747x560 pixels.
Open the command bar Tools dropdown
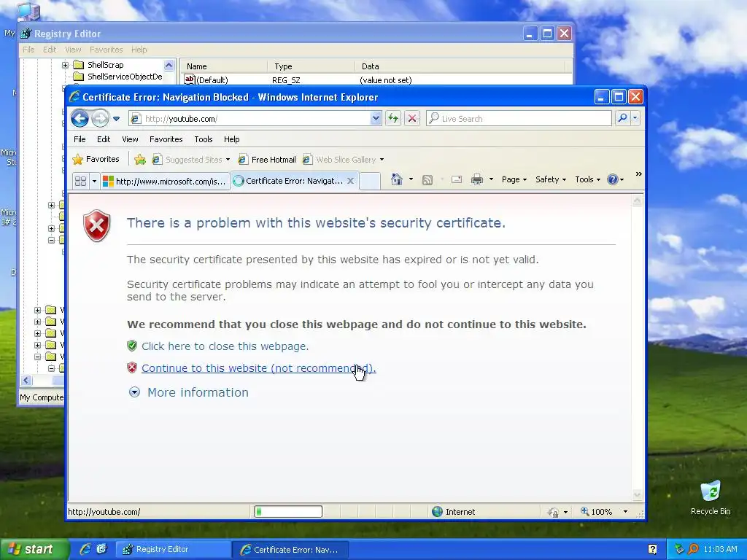pyautogui.click(x=587, y=179)
